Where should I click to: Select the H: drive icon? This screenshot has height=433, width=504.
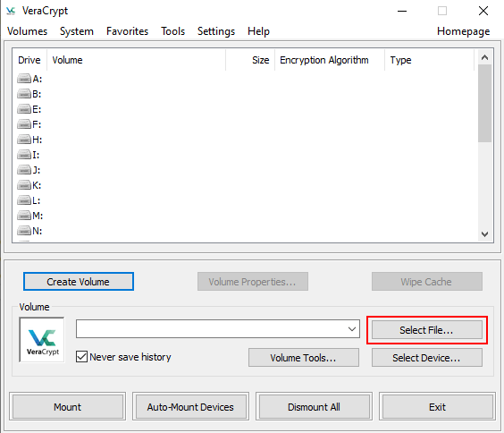click(24, 140)
